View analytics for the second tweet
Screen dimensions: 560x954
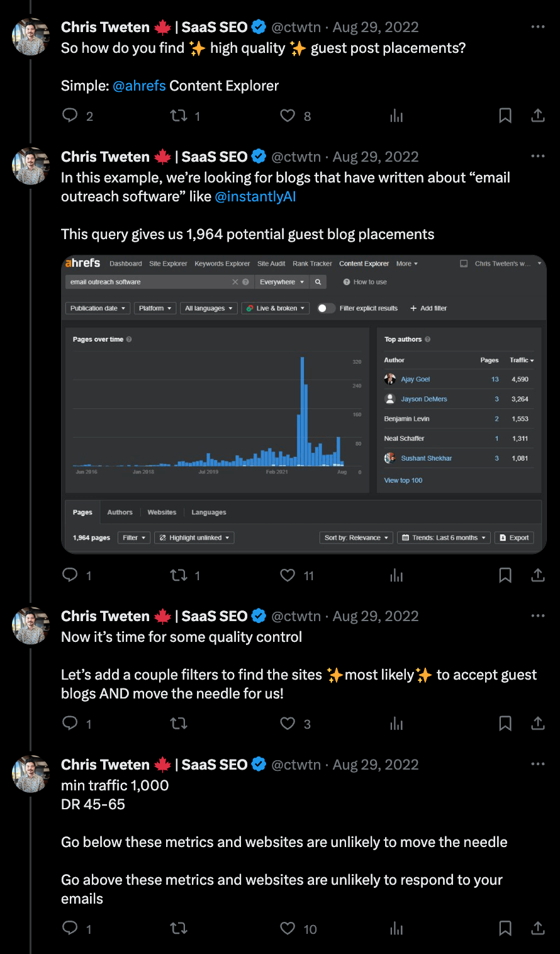396,575
